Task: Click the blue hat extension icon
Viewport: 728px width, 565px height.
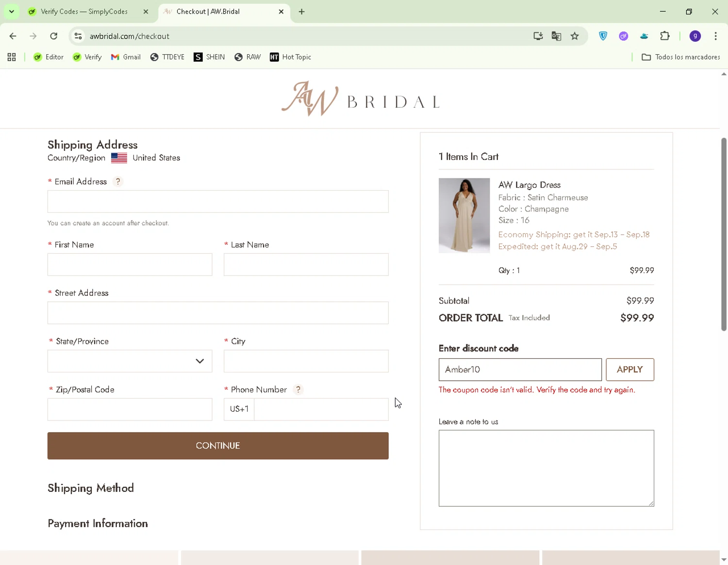Action: 644,36
